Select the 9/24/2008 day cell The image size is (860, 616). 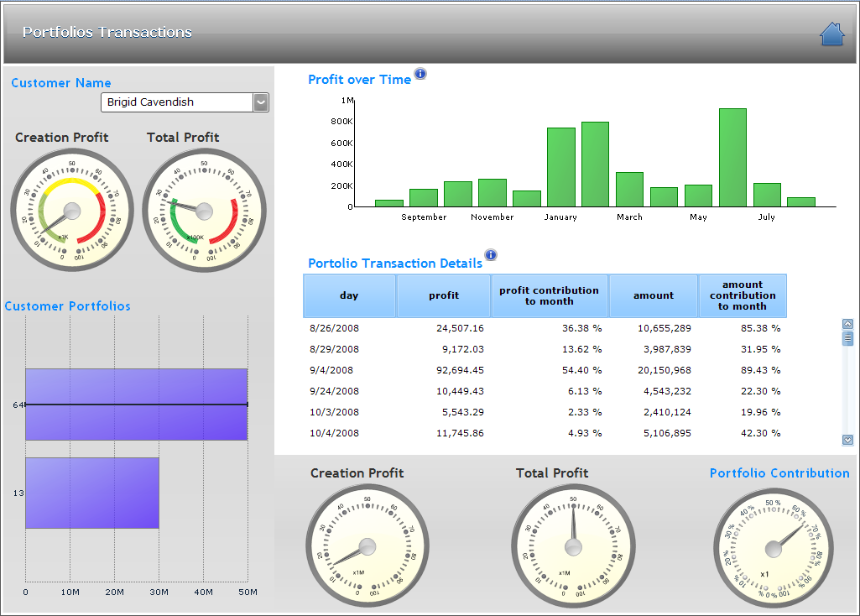click(334, 391)
